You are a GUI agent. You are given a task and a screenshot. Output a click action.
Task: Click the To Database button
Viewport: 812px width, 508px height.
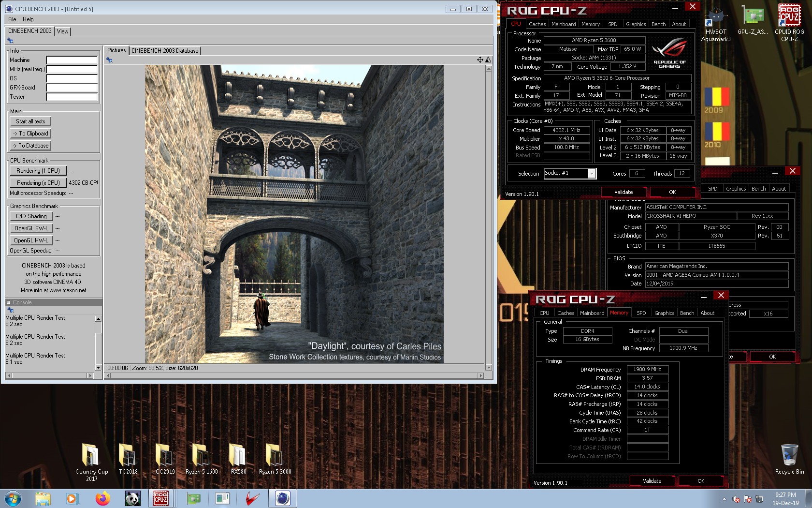point(30,146)
